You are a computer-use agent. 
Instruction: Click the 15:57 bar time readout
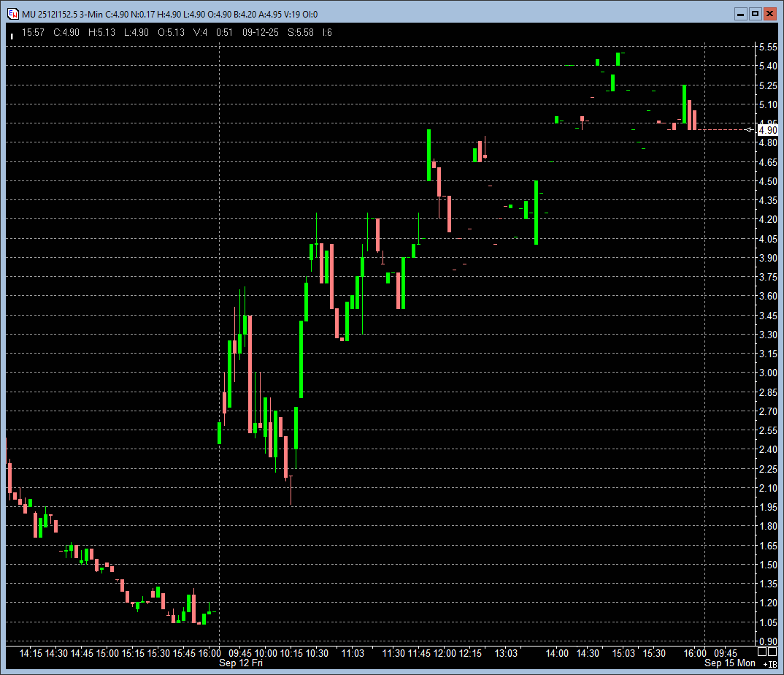pyautogui.click(x=33, y=33)
